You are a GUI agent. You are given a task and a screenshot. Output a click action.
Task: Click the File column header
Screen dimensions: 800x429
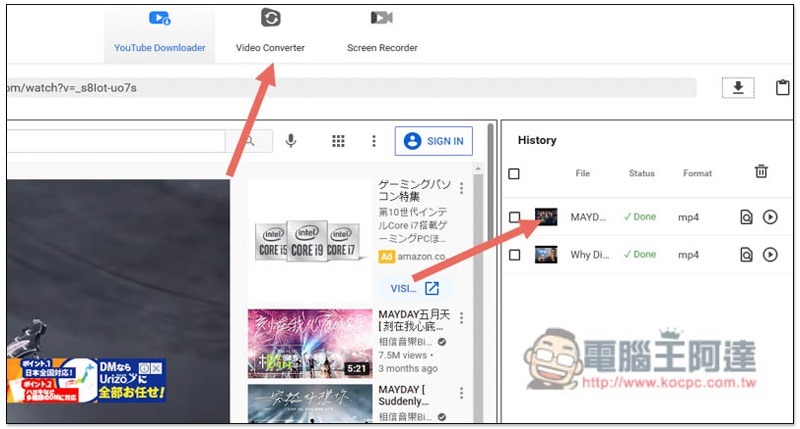[583, 173]
